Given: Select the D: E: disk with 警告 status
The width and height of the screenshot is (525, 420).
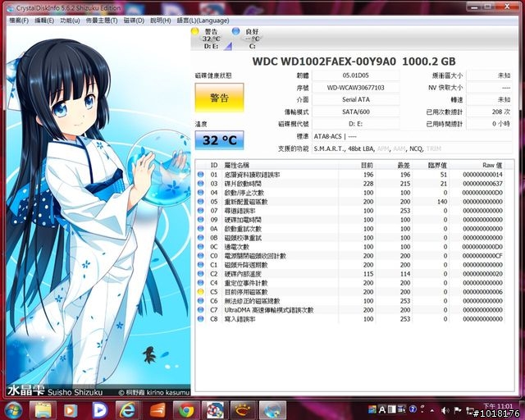Looking at the screenshot, I should 212,39.
